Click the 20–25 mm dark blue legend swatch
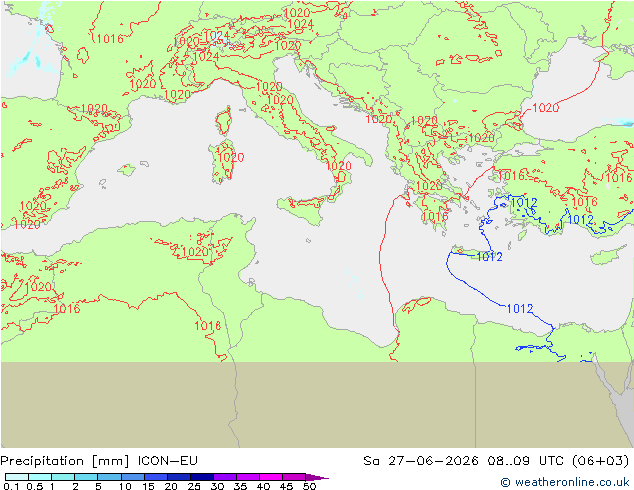Viewport: 634px width, 490px height. pyautogui.click(x=178, y=477)
